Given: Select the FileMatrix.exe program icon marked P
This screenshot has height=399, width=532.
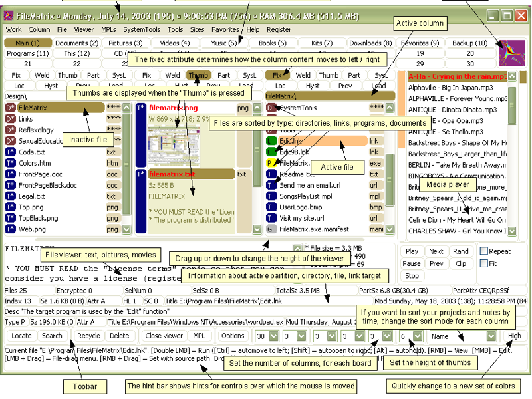Looking at the screenshot, I should pos(269,161).
